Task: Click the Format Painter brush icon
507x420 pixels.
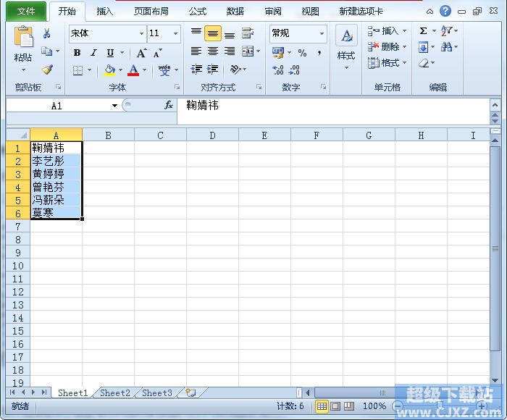Action: [x=47, y=70]
